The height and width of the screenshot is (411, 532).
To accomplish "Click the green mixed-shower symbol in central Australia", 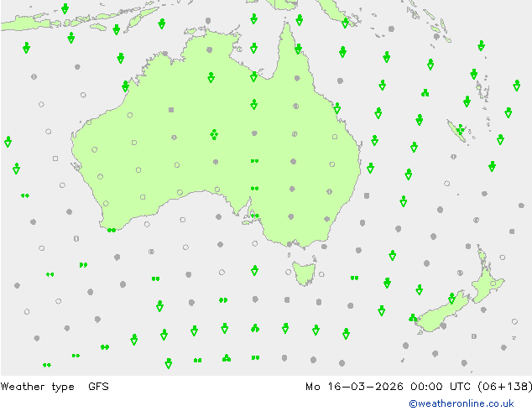I will [x=214, y=134].
